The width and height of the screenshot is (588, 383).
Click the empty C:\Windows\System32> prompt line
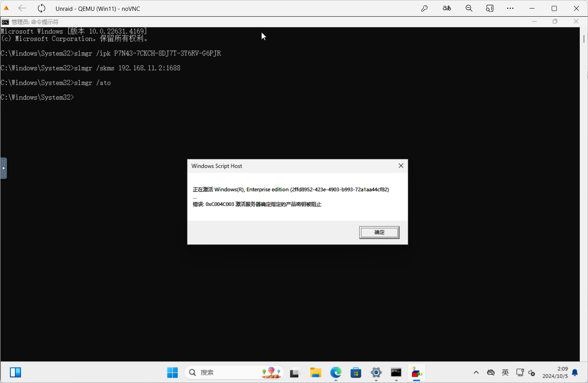point(37,97)
